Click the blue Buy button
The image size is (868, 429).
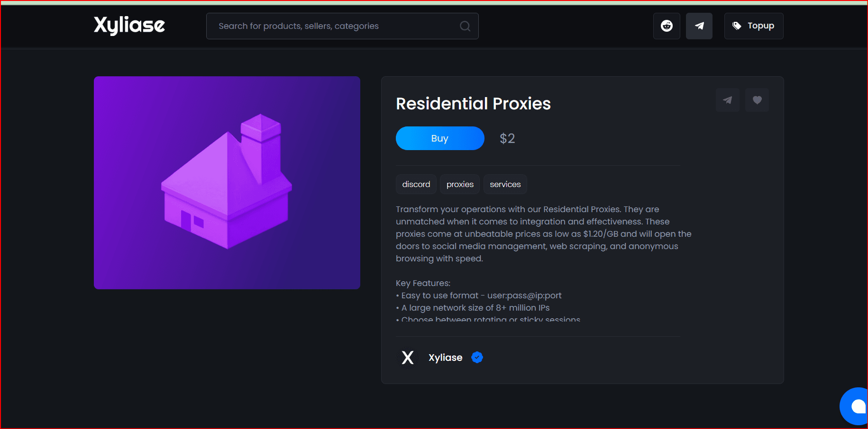[439, 138]
